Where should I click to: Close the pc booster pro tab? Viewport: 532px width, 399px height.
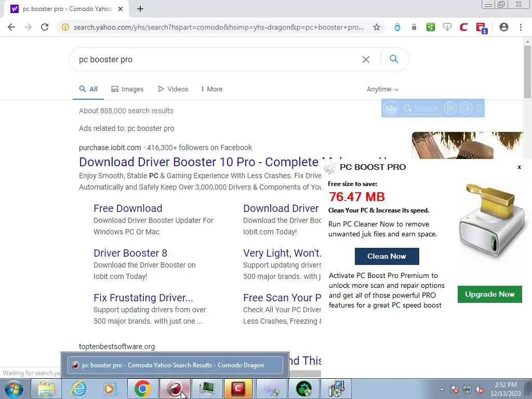[121, 9]
